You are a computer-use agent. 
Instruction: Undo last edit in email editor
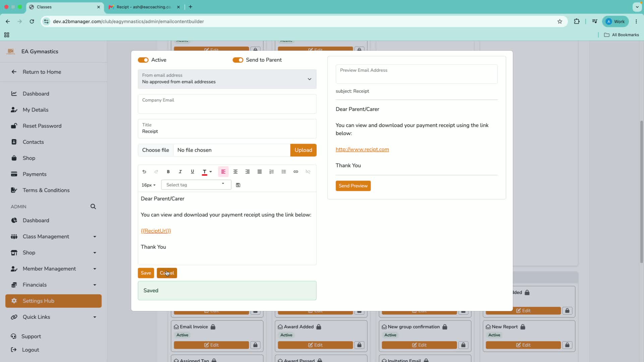[x=144, y=172]
